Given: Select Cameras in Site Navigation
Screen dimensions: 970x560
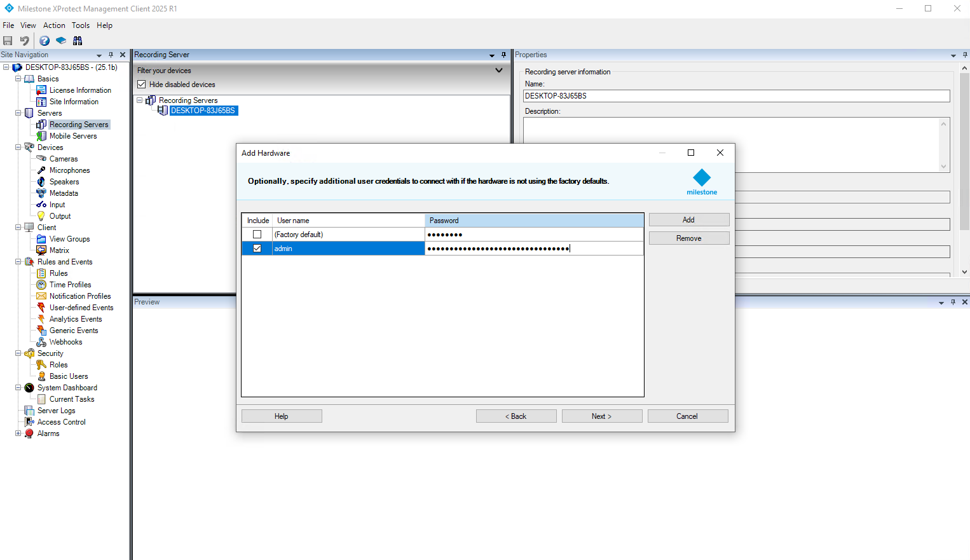Looking at the screenshot, I should 64,159.
